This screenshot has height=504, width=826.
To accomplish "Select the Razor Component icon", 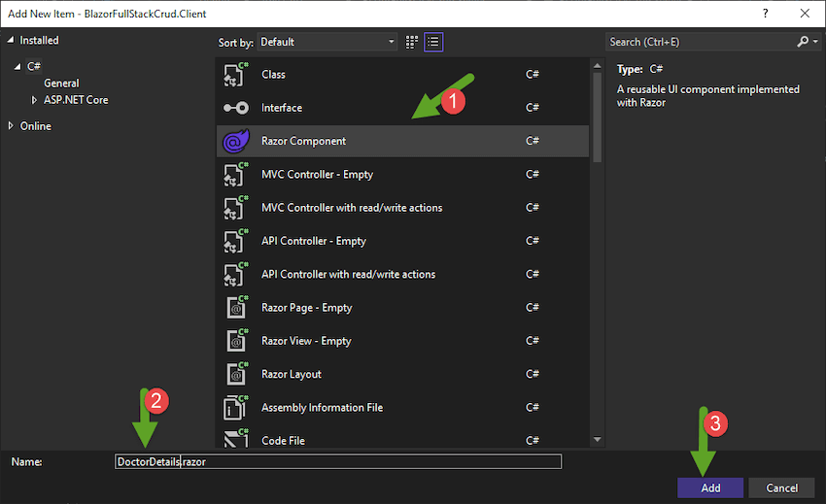I will click(x=234, y=142).
